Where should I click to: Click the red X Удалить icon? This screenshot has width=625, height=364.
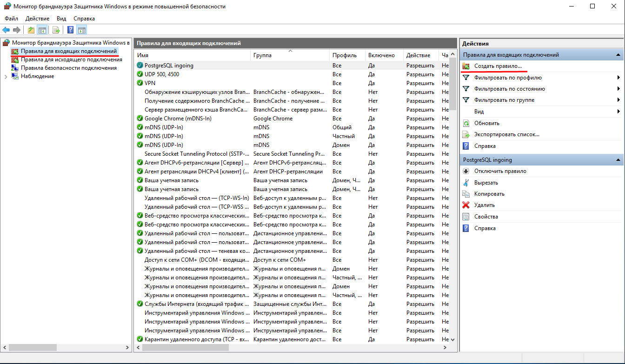point(466,205)
